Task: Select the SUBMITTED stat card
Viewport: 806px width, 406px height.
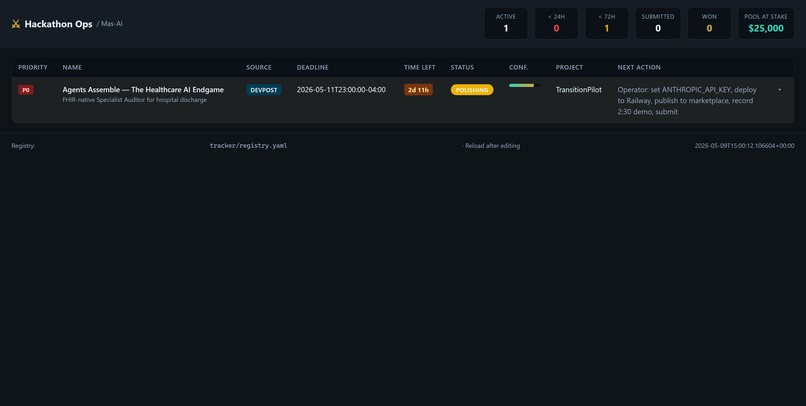Action: [658, 23]
